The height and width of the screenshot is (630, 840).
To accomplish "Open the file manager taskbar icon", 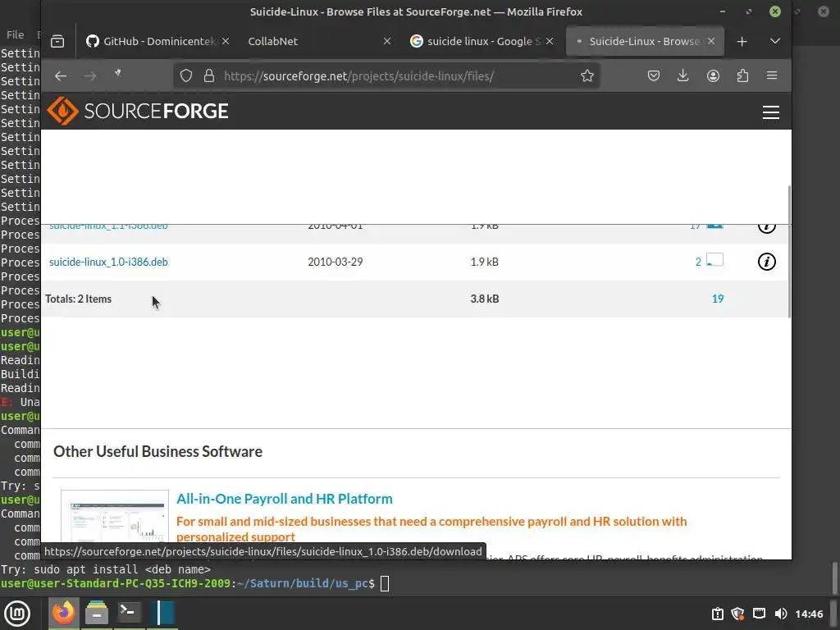I will point(97,612).
